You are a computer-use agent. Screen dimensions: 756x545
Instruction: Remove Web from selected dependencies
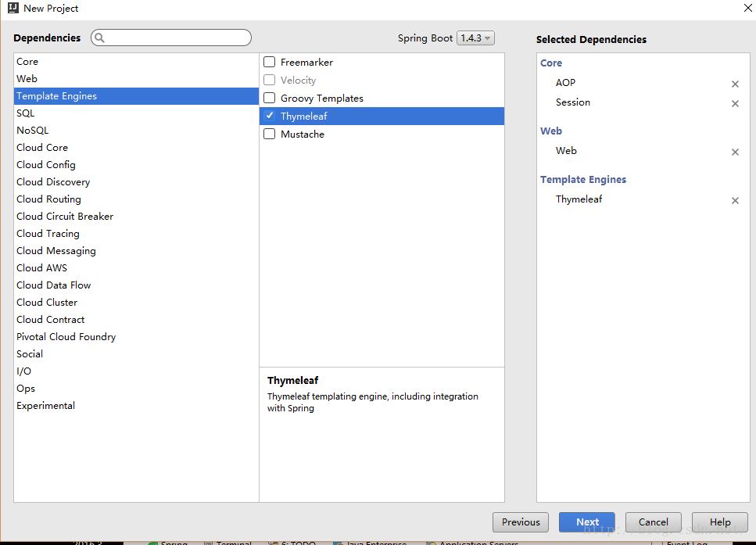pos(735,152)
